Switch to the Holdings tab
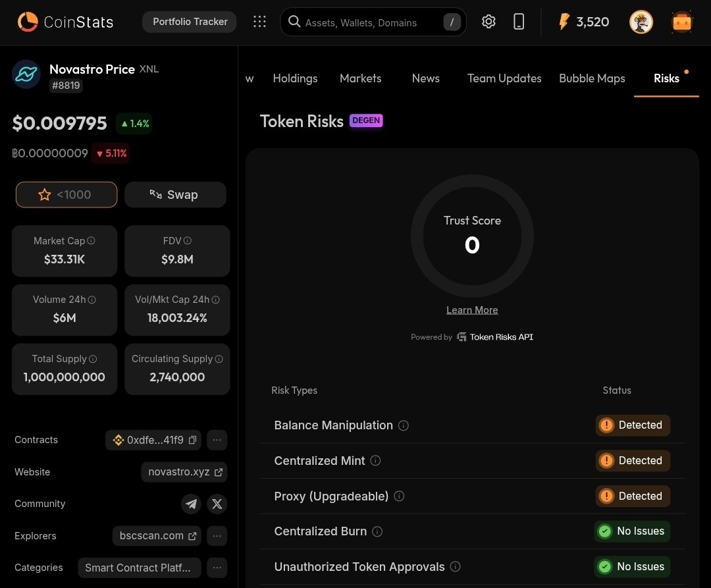The width and height of the screenshot is (711, 588). [x=295, y=78]
